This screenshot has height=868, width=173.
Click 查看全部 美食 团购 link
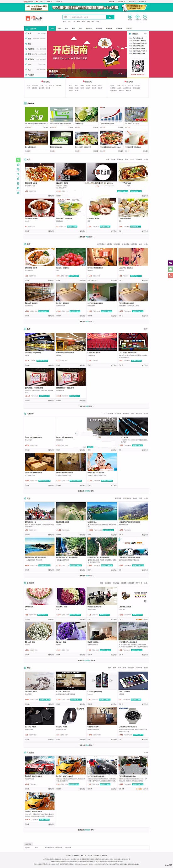tap(86, 237)
